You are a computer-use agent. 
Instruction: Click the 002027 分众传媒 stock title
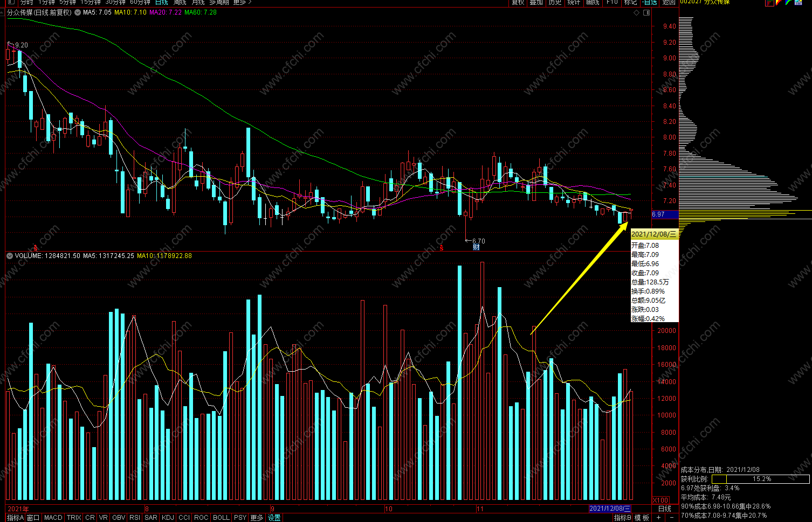pyautogui.click(x=705, y=2)
